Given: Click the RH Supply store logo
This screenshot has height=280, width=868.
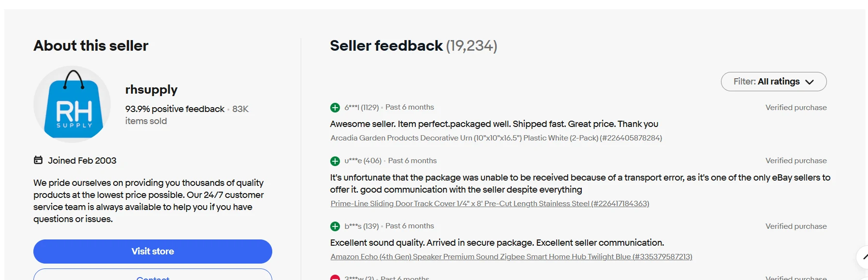Looking at the screenshot, I should pos(72,104).
